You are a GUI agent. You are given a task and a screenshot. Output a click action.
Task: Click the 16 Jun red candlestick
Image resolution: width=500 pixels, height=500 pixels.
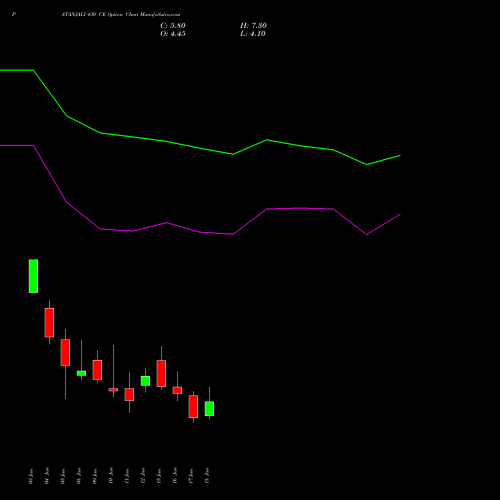[177, 390]
